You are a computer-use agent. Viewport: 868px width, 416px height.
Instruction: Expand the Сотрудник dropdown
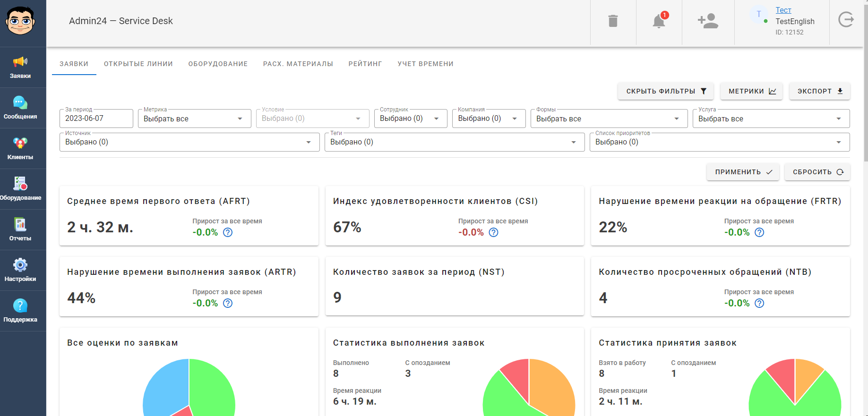(411, 119)
